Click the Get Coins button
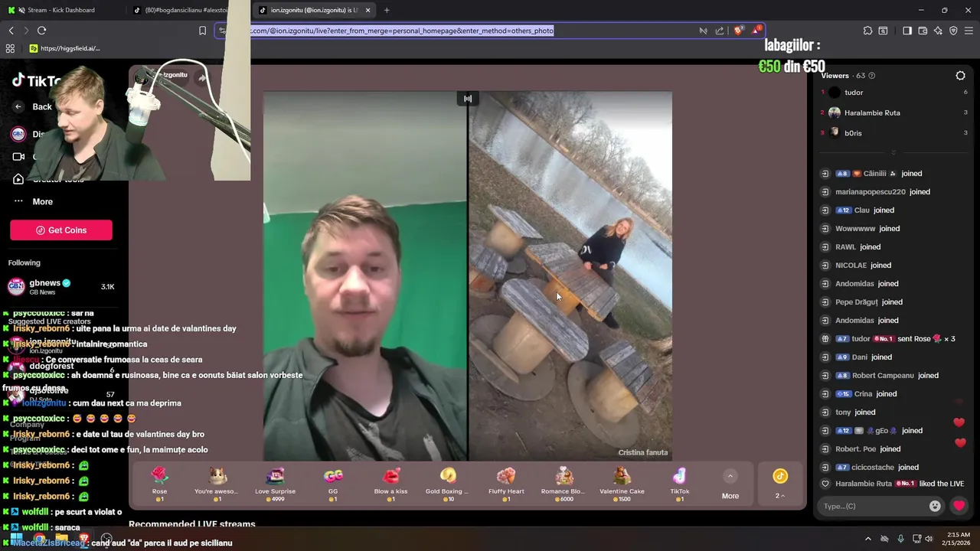Screen dimensions: 980x551 click(61, 230)
